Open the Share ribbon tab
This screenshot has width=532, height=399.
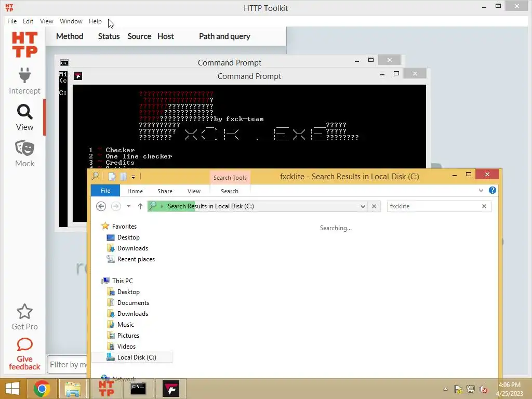click(x=165, y=191)
